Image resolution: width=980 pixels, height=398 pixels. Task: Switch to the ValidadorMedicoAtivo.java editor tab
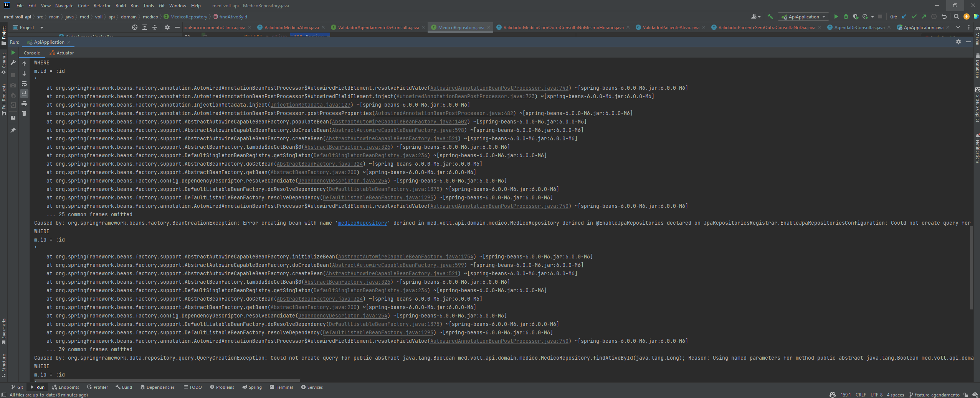(x=291, y=27)
